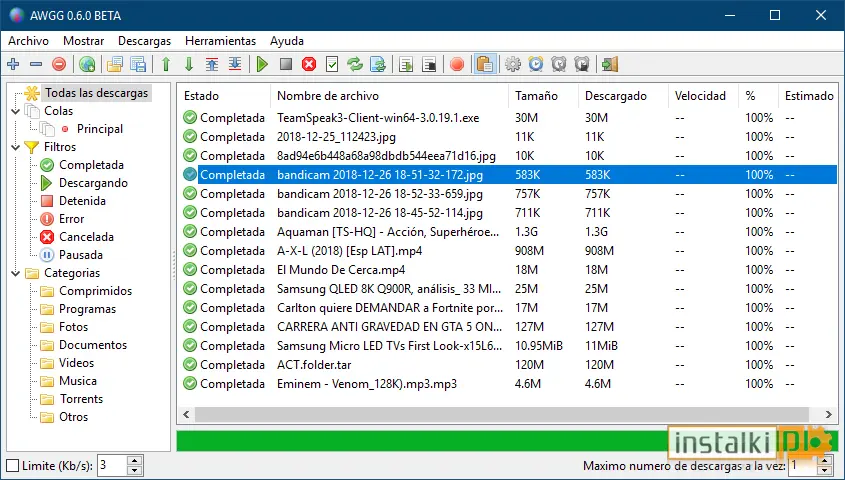Click the move-to-top arrow icon
Screen dimensions: 845x480
coord(212,65)
